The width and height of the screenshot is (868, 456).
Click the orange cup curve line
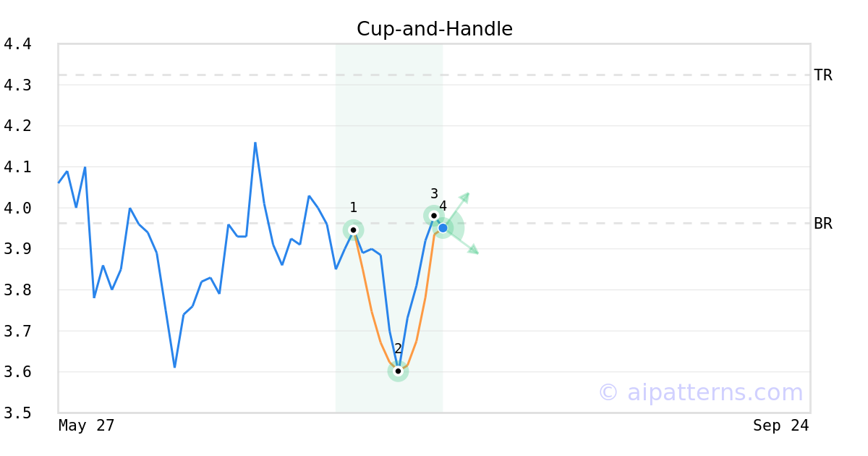(372, 313)
